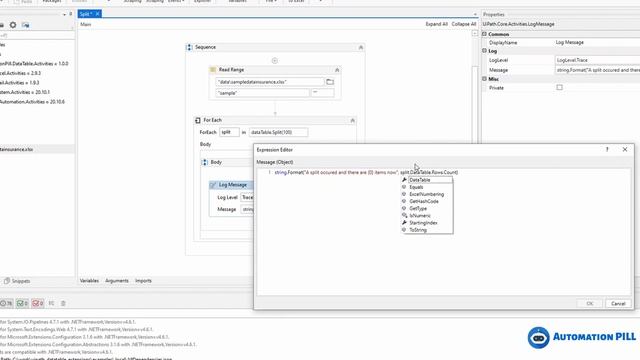Click Snippets panel icon

7,281
